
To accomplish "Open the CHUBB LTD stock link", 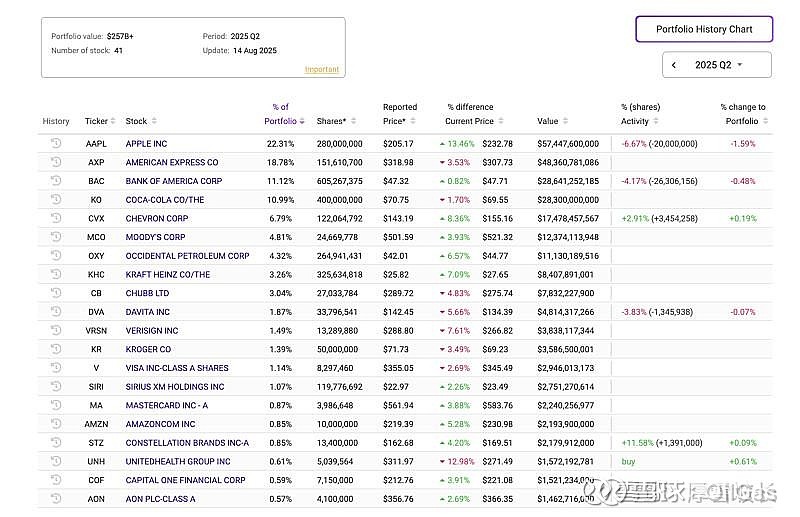I will point(147,293).
